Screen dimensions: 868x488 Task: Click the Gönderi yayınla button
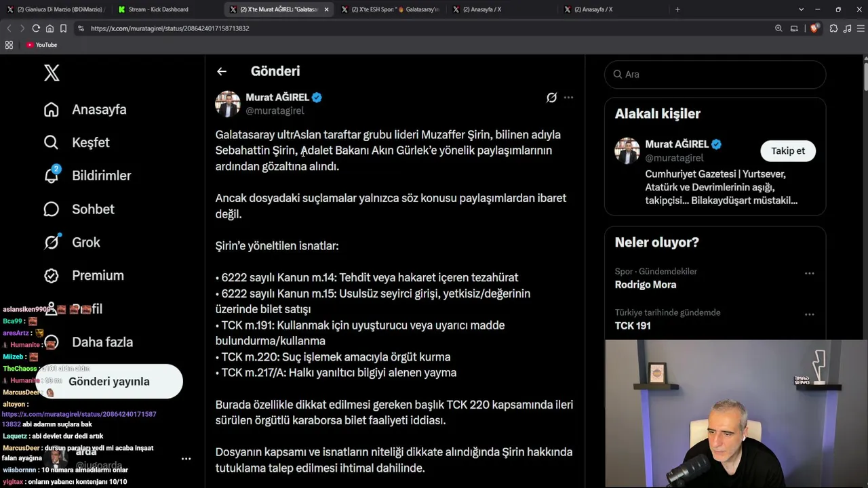click(x=109, y=382)
